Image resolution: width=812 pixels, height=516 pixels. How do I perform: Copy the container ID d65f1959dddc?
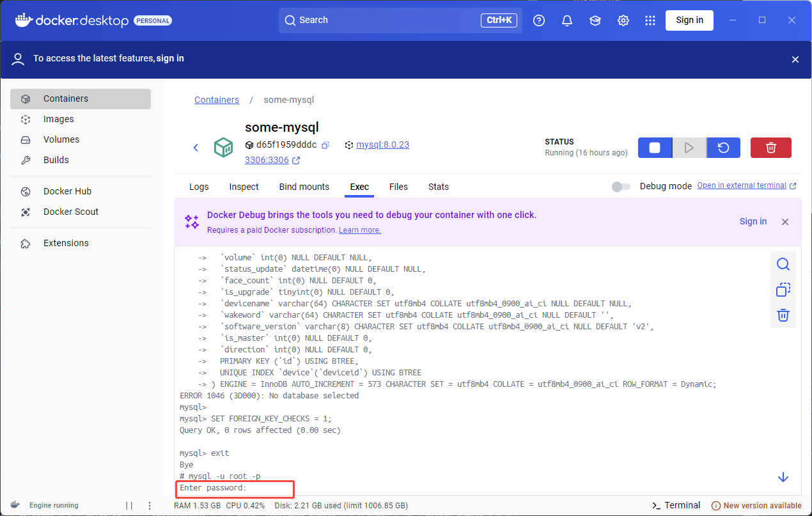click(325, 145)
